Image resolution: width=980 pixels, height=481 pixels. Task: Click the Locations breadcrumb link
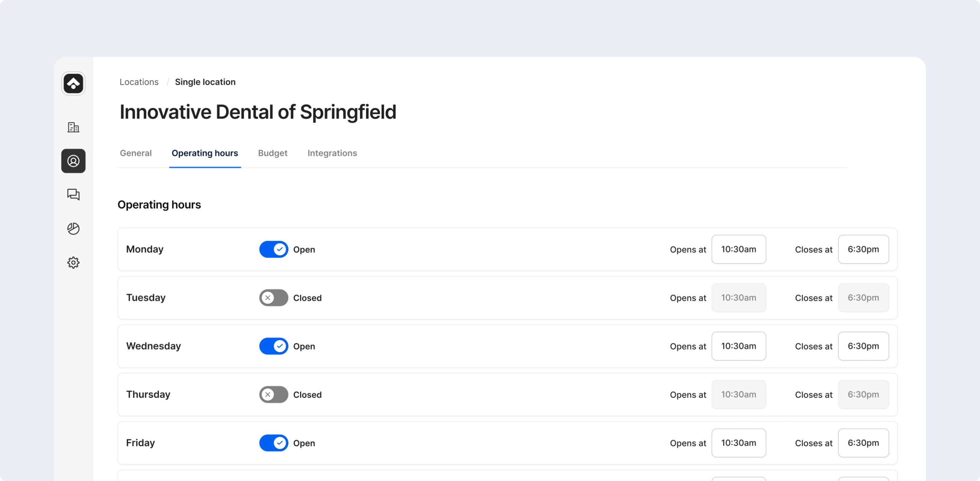click(x=139, y=82)
